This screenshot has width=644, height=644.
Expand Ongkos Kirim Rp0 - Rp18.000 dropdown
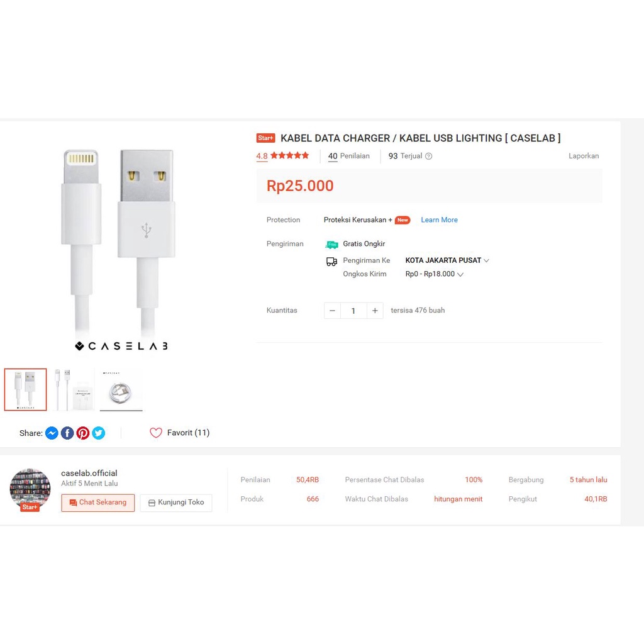[x=434, y=274]
